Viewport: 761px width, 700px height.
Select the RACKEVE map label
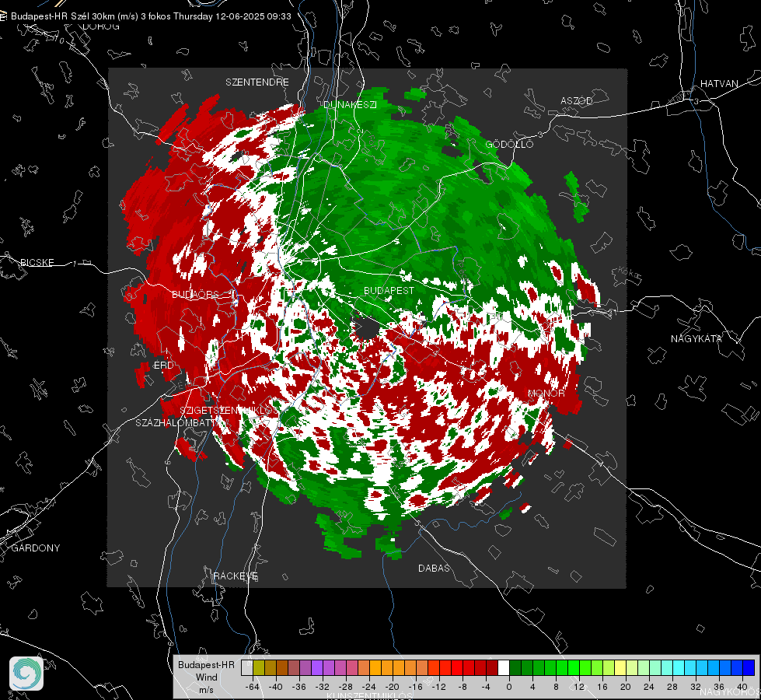click(x=236, y=576)
